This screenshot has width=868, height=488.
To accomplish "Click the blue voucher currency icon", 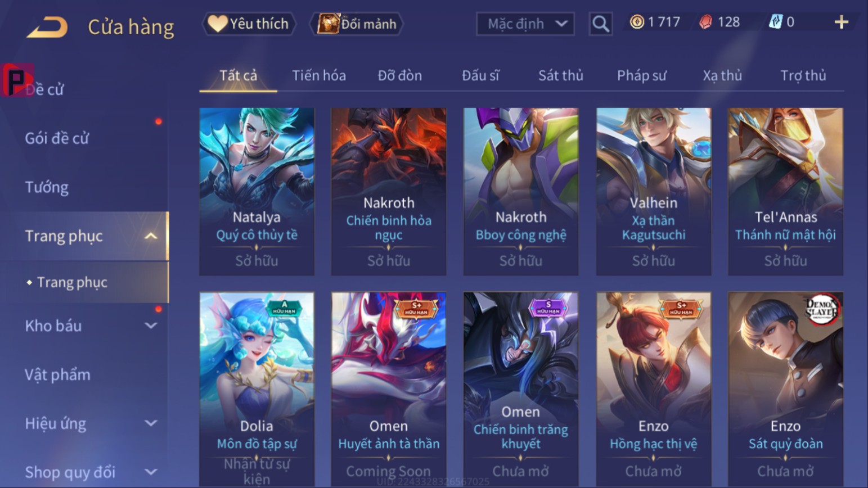I will (775, 22).
